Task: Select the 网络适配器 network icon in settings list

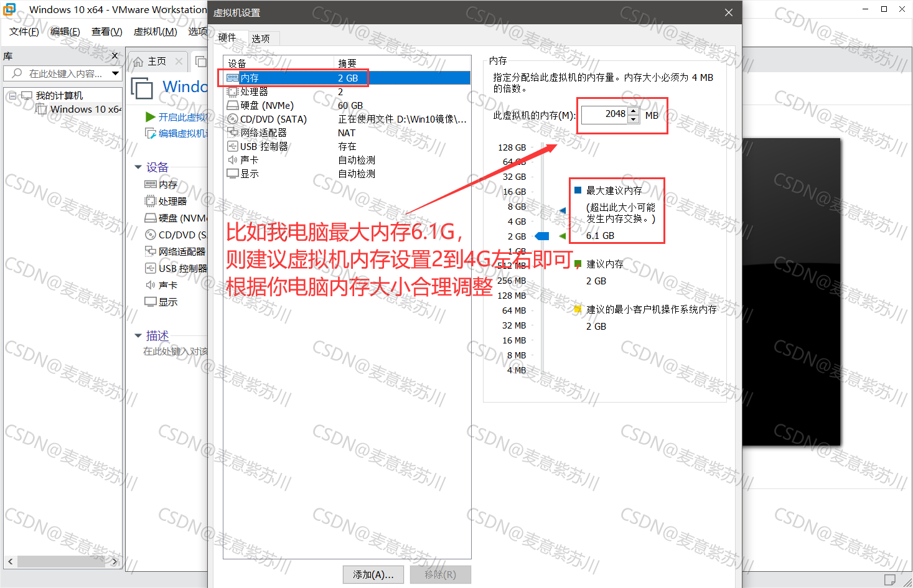Action: point(233,133)
